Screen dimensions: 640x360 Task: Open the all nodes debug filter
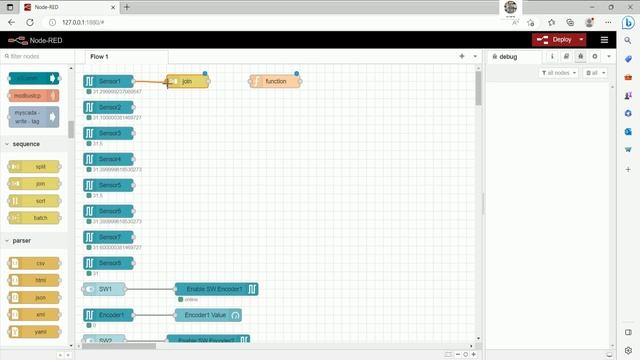click(x=558, y=73)
